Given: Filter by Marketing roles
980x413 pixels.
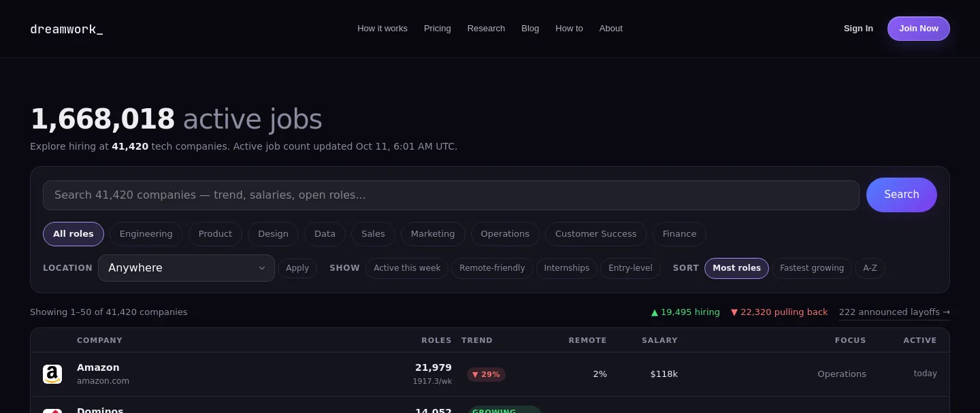Looking at the screenshot, I should 433,234.
